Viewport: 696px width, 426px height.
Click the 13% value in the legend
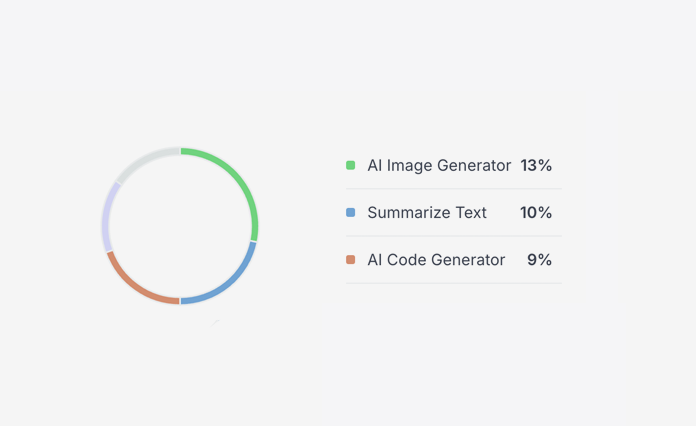click(x=536, y=165)
